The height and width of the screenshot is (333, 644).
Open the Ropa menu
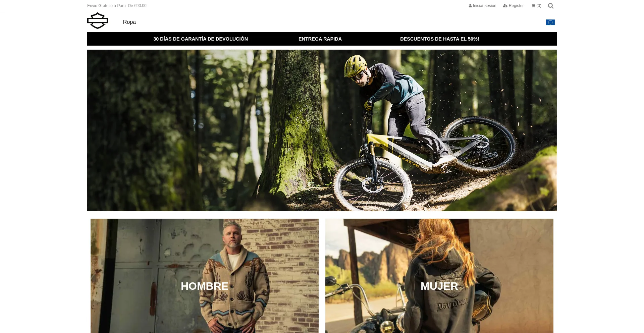pyautogui.click(x=129, y=22)
